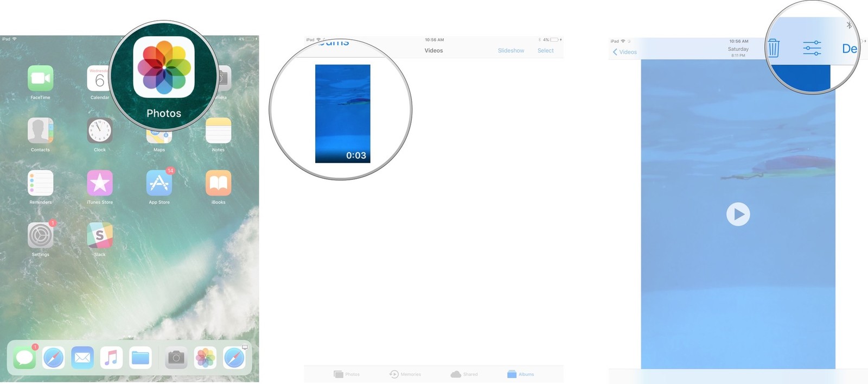Open the Clock app
868x384 pixels.
(x=100, y=130)
